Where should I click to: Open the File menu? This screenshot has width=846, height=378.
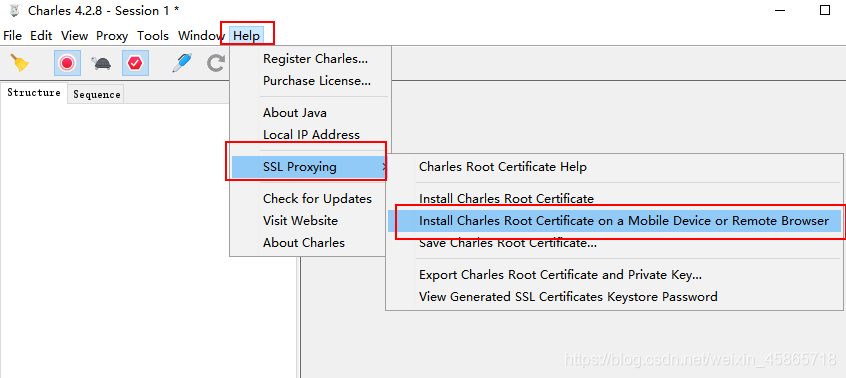12,36
